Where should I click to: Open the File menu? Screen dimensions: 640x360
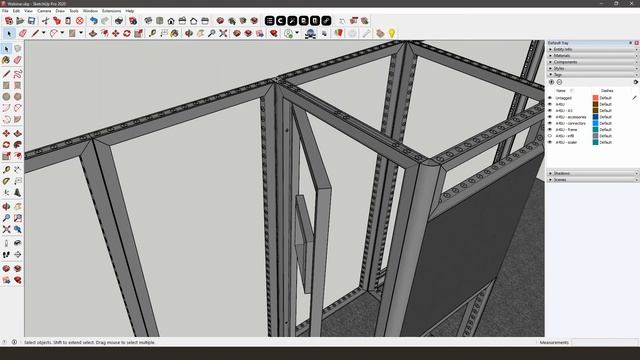[5, 11]
